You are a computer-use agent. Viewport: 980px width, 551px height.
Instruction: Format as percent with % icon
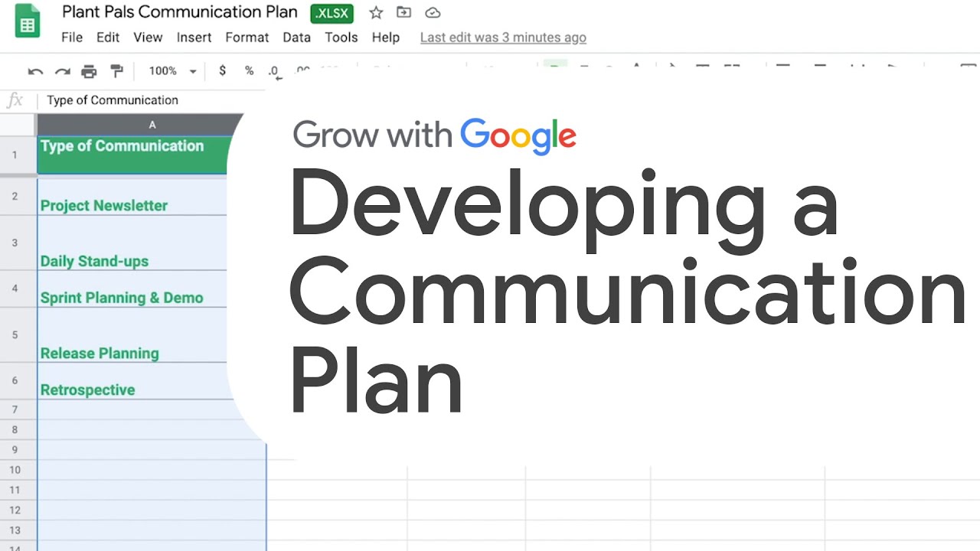249,70
